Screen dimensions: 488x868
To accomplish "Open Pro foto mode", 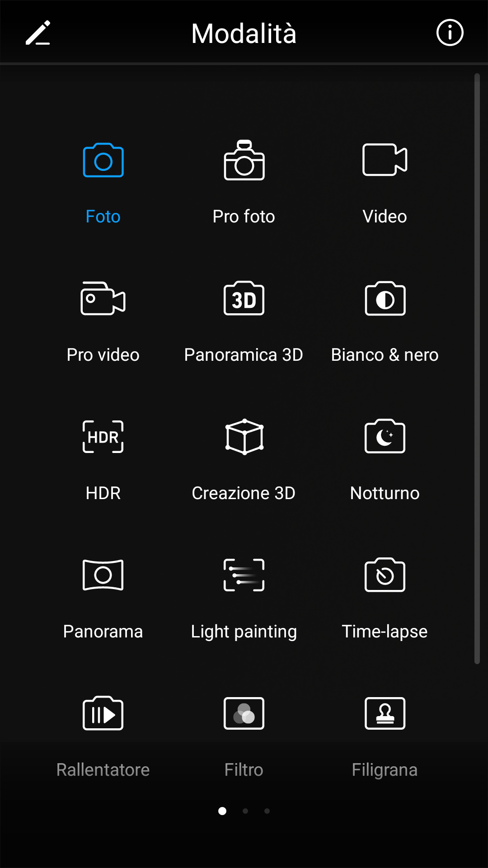I will [244, 160].
